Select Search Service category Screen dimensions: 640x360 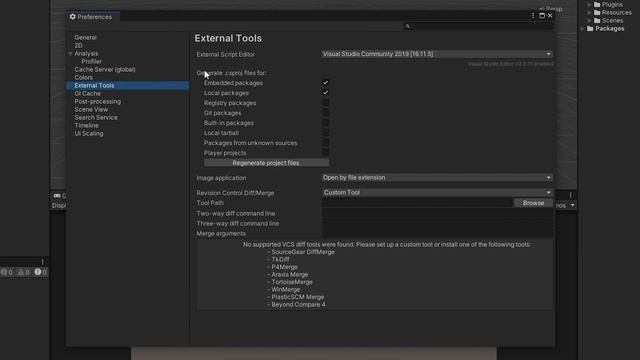point(96,118)
